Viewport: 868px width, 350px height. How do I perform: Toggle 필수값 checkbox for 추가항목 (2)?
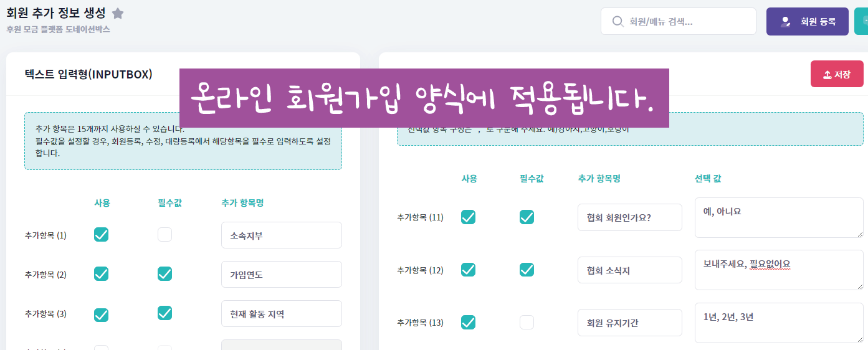165,274
